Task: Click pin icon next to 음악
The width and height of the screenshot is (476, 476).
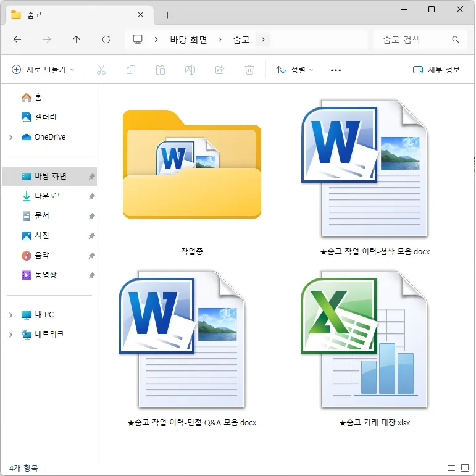Action: click(91, 256)
